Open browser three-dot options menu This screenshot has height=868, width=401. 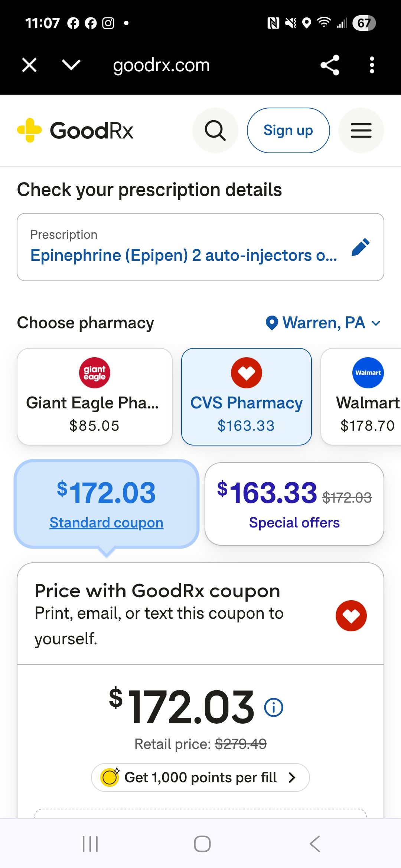(x=372, y=65)
